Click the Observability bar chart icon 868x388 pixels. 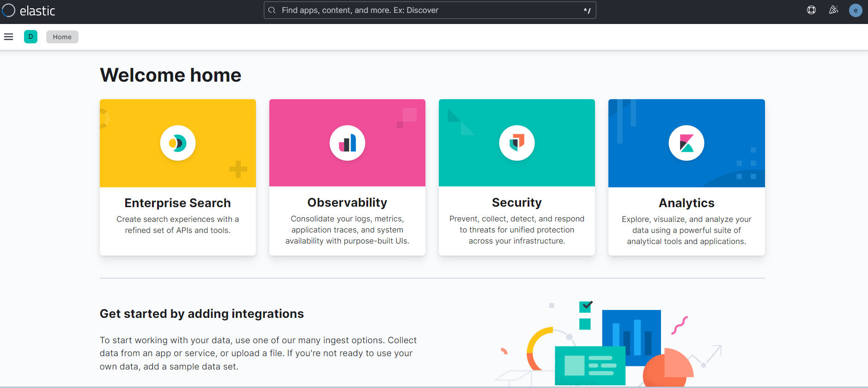(x=347, y=143)
